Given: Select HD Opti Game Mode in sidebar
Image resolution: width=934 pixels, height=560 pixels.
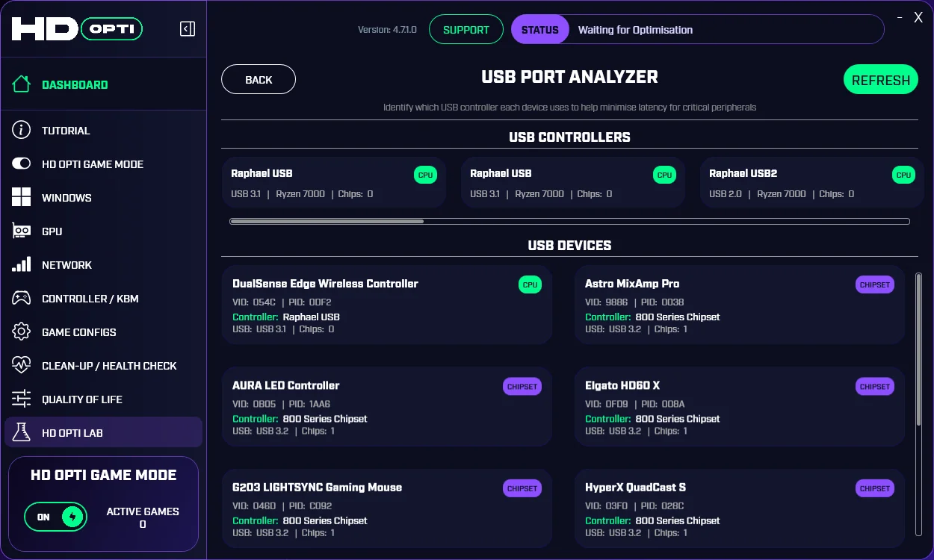Looking at the screenshot, I should 103,164.
